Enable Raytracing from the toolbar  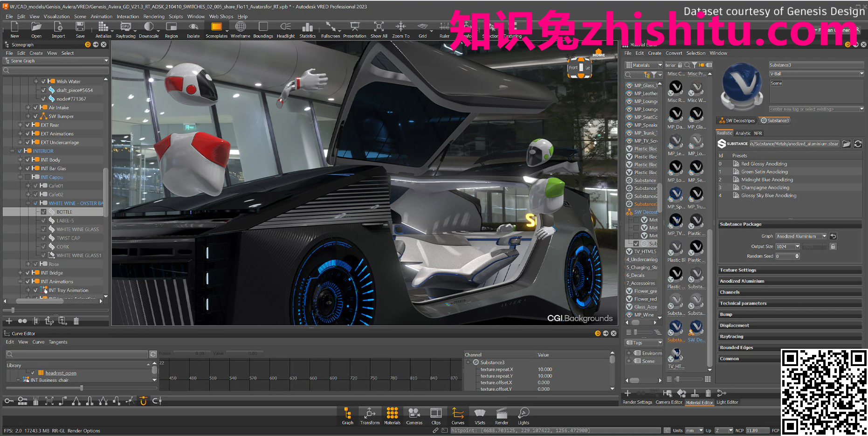[125, 30]
